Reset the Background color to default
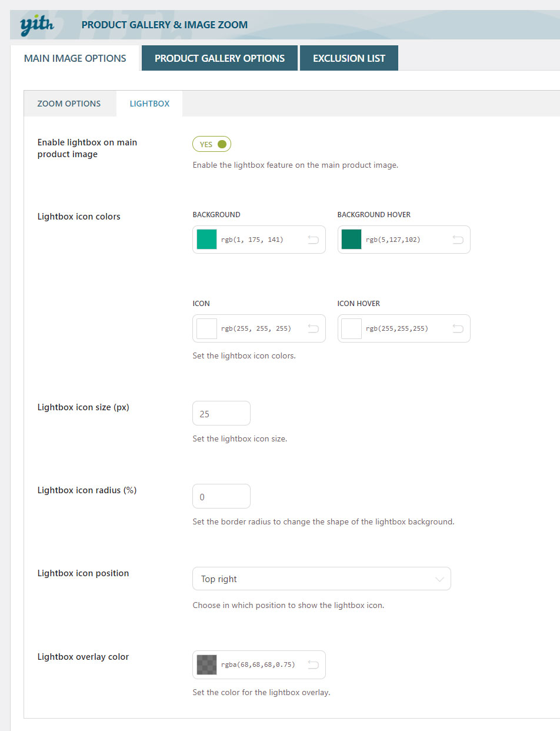 point(313,240)
